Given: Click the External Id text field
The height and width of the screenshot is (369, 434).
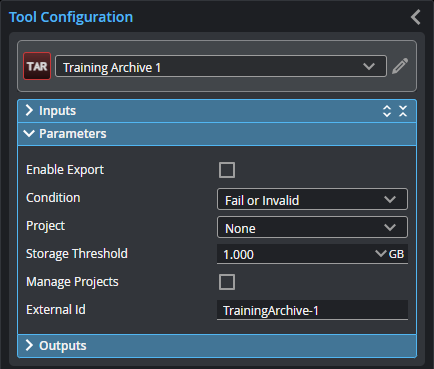Looking at the screenshot, I should [x=312, y=310].
